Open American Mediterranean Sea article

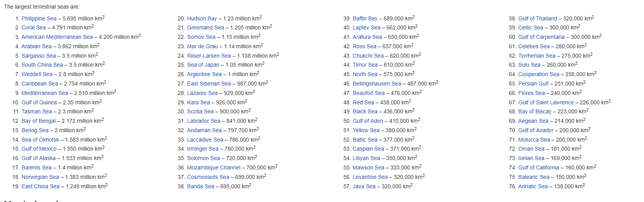pyautogui.click(x=57, y=37)
